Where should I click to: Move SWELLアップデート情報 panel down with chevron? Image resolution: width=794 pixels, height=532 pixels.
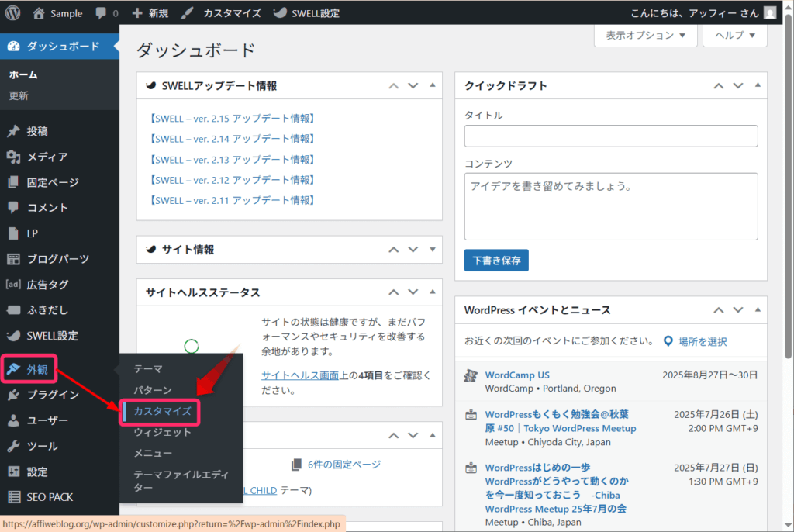413,85
